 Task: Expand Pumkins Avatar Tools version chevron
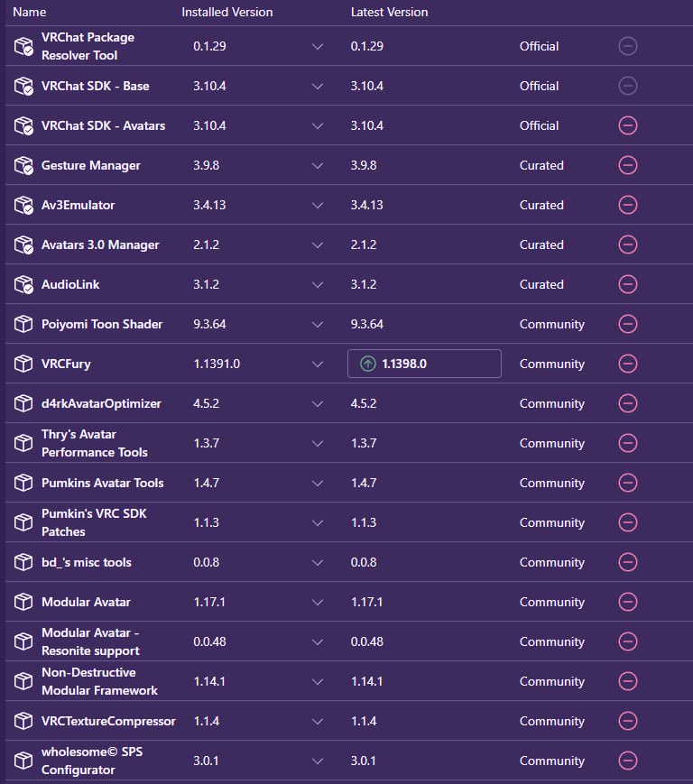pyautogui.click(x=317, y=483)
